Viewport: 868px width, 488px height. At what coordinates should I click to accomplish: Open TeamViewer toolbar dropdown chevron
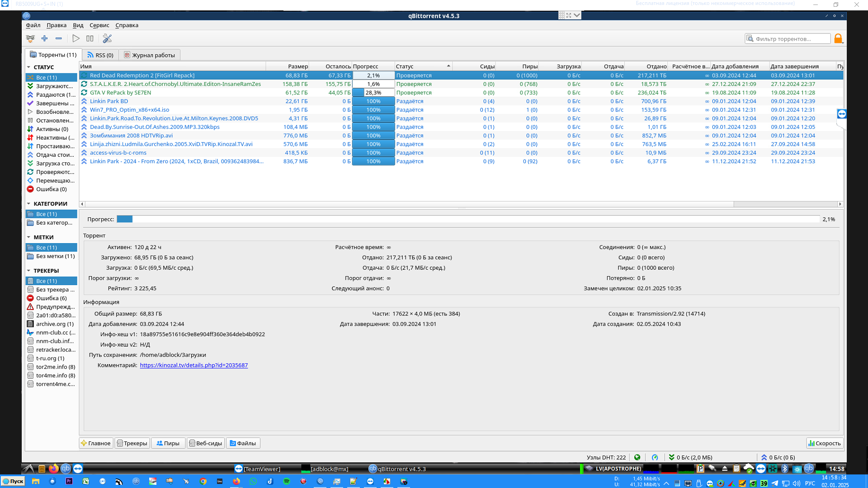pyautogui.click(x=577, y=15)
